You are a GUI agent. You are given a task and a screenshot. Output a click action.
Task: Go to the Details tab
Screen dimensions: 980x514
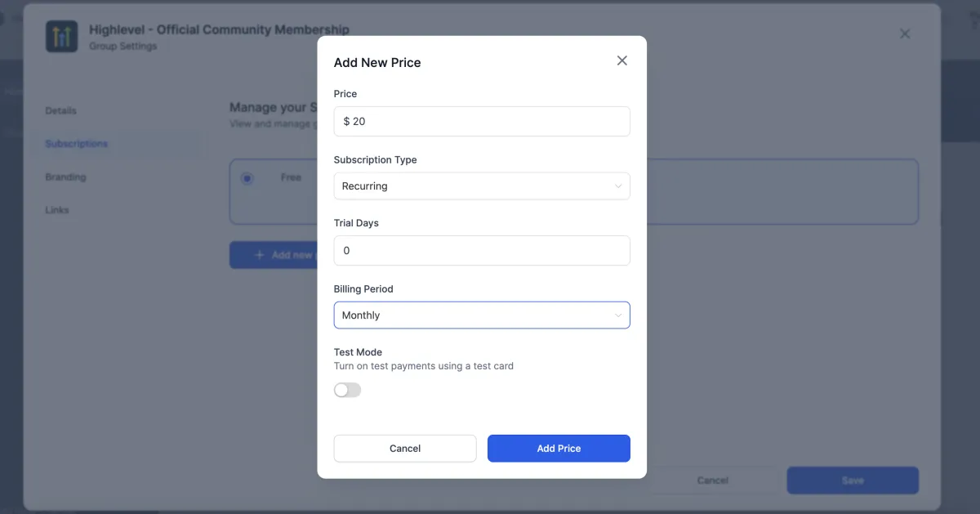61,111
